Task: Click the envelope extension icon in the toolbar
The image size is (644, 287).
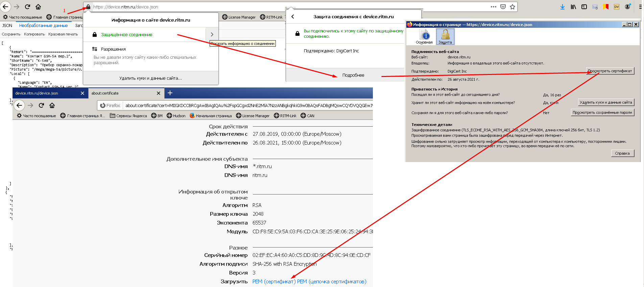Action: point(595,7)
